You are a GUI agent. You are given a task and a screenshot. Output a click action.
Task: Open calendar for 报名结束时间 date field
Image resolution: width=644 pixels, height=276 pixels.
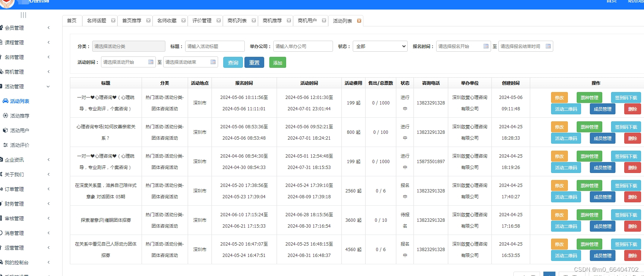(548, 46)
